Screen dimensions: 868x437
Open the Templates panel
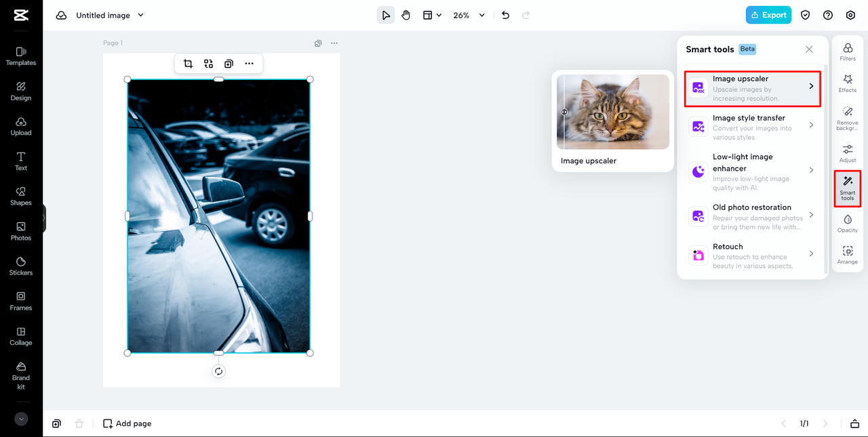(21, 56)
